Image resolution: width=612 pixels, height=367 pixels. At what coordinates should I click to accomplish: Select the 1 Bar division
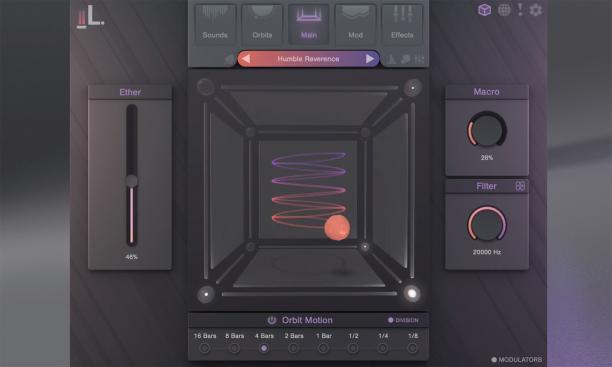323,348
